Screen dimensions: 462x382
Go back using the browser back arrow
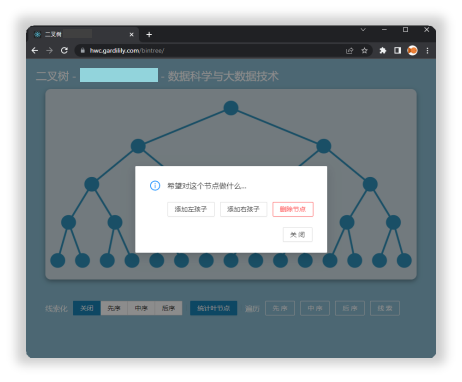click(35, 51)
